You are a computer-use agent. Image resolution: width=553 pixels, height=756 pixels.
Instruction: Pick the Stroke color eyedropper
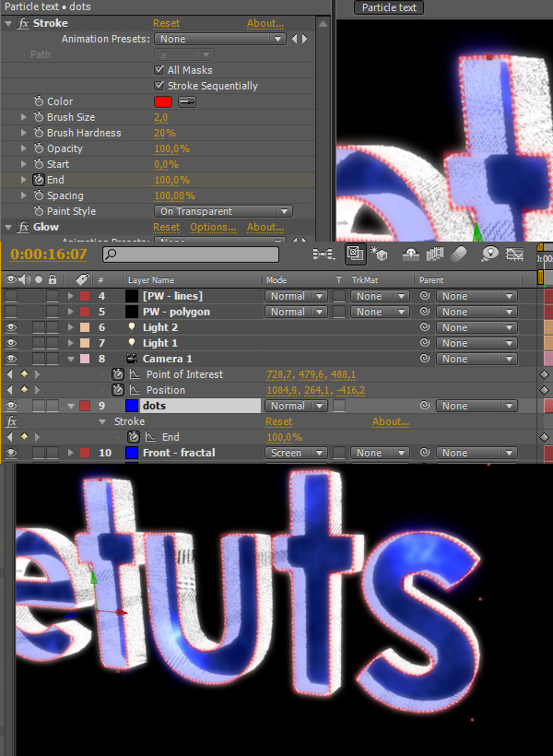(x=187, y=101)
